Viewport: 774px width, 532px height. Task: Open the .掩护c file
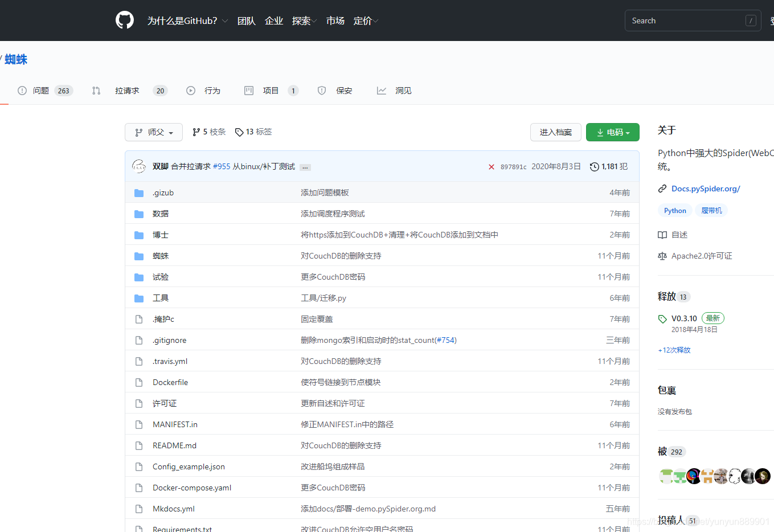[163, 320]
